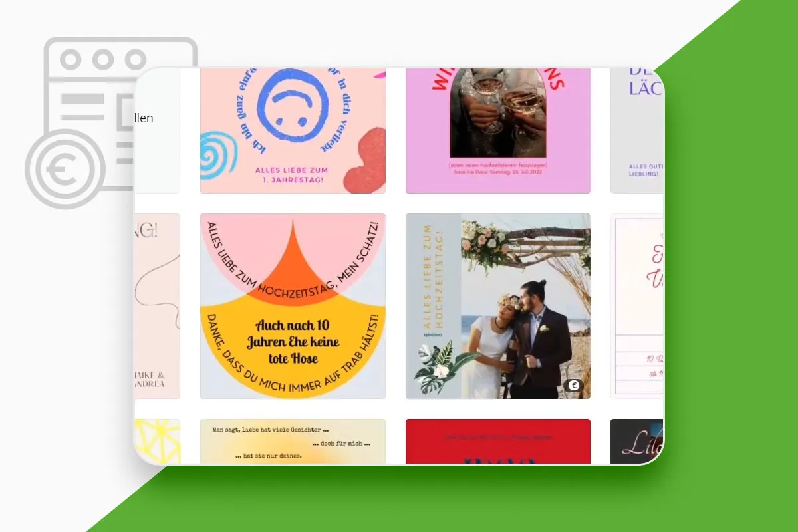The height and width of the screenshot is (532, 798).
Task: Click the euro paid badge on couple template
Action: pos(574,386)
